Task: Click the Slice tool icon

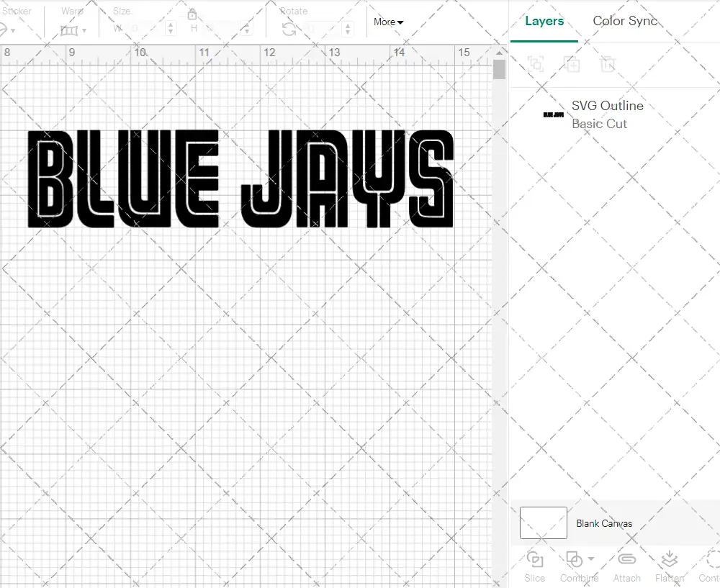Action: [534, 559]
